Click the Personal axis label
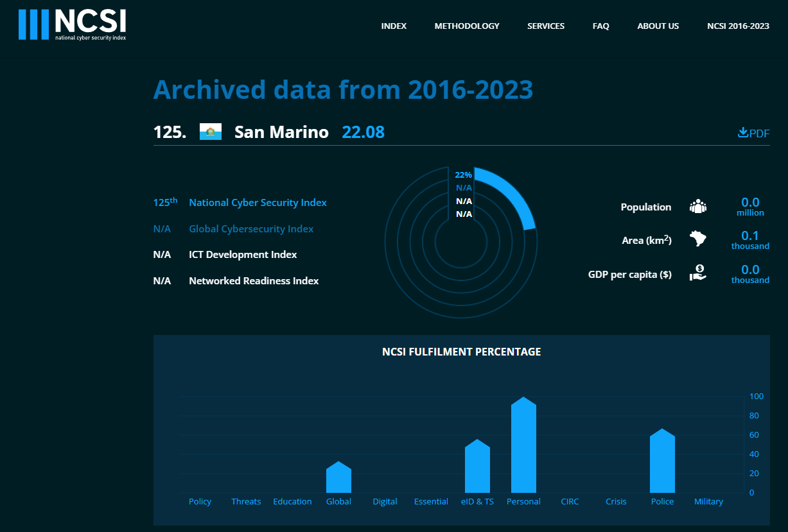 pos(523,502)
